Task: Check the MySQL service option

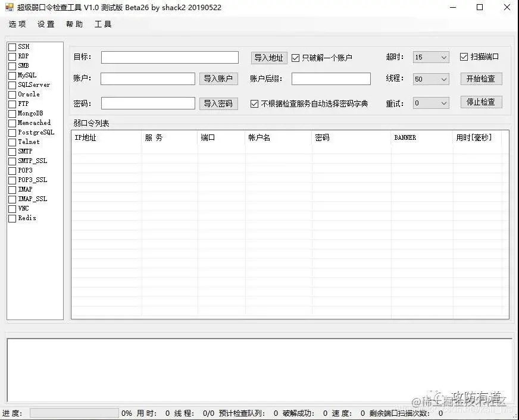Action: point(12,75)
